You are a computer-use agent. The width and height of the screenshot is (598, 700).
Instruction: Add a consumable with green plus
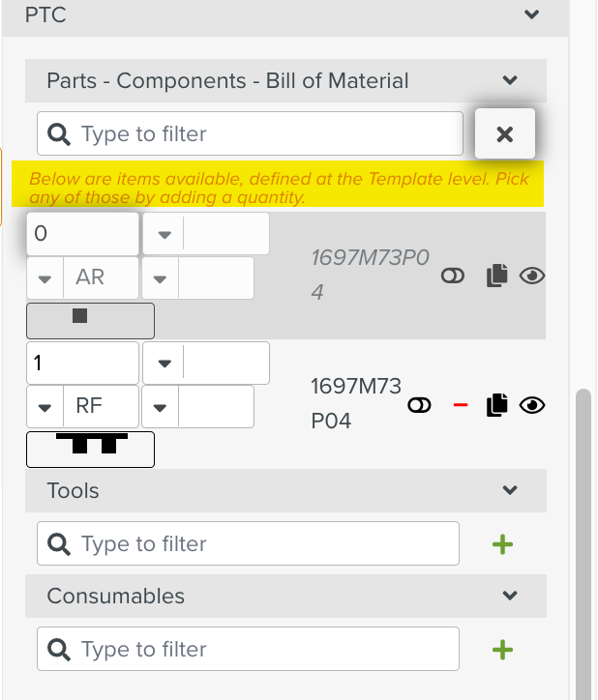502,650
